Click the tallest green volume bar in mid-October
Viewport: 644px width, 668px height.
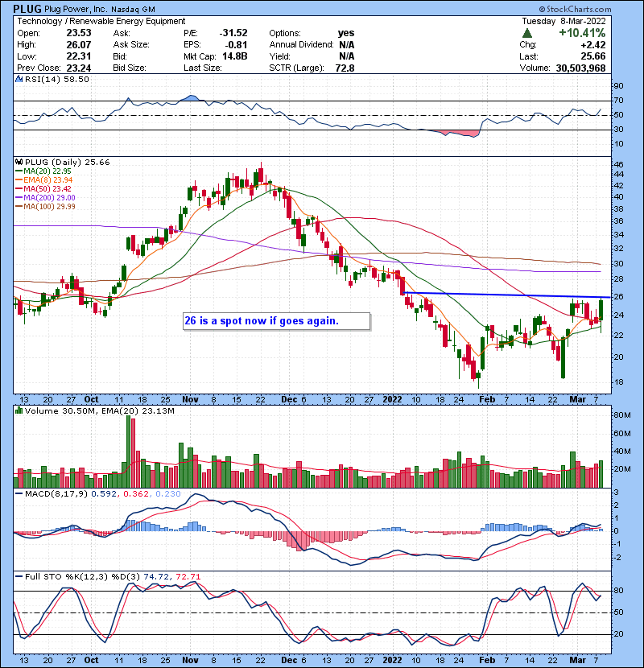pyautogui.click(x=128, y=452)
